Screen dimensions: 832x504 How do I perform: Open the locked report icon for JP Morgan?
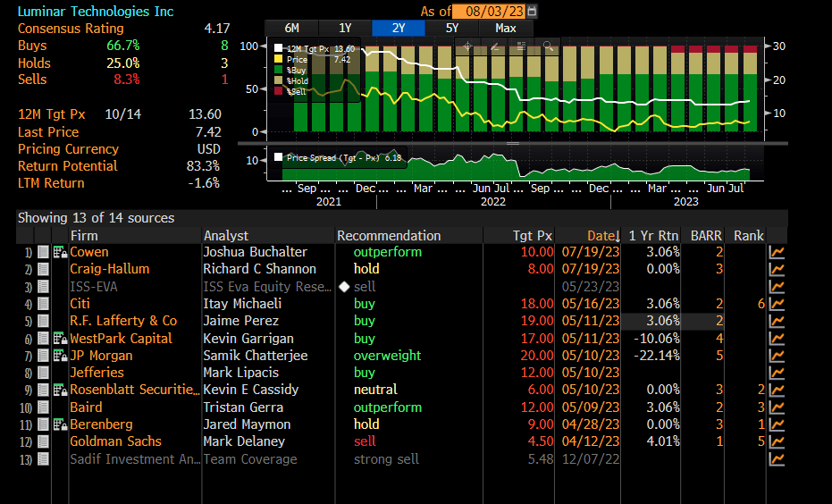tap(60, 356)
